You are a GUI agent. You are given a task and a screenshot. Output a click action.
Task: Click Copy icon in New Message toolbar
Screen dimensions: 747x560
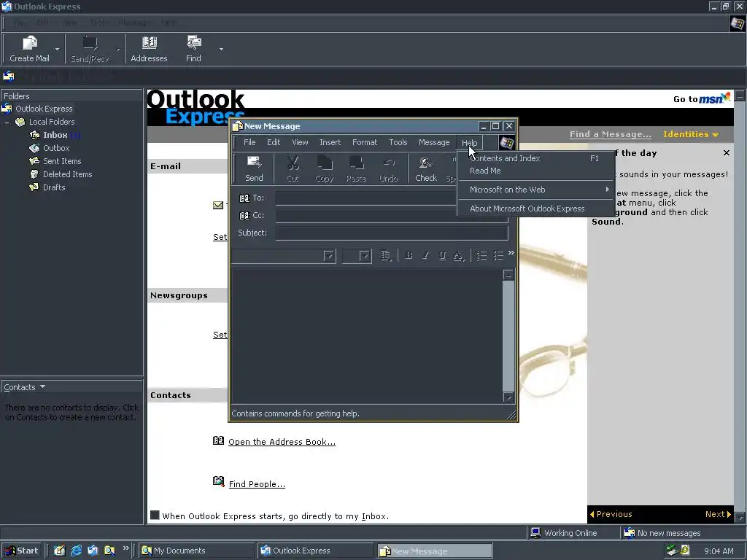pyautogui.click(x=325, y=168)
